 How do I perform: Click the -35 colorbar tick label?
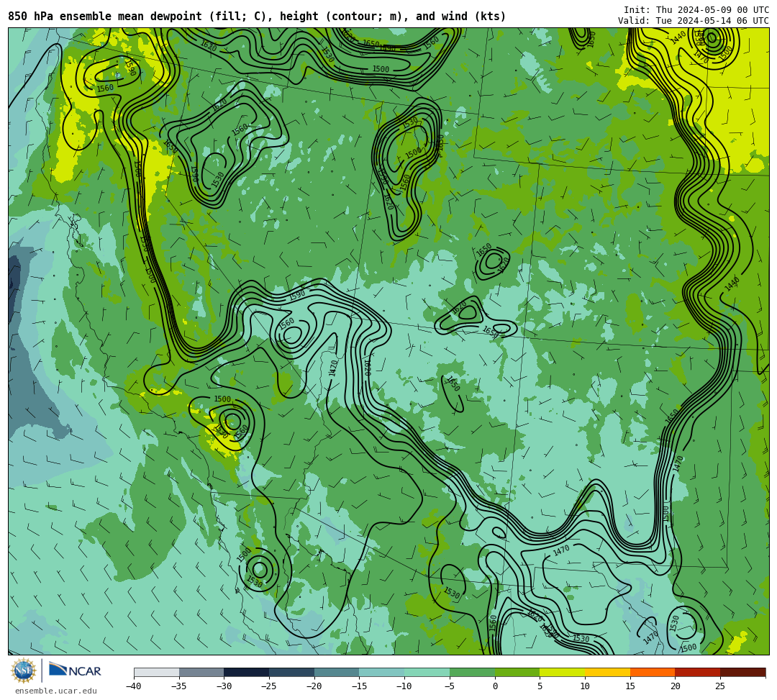pyautogui.click(x=179, y=686)
